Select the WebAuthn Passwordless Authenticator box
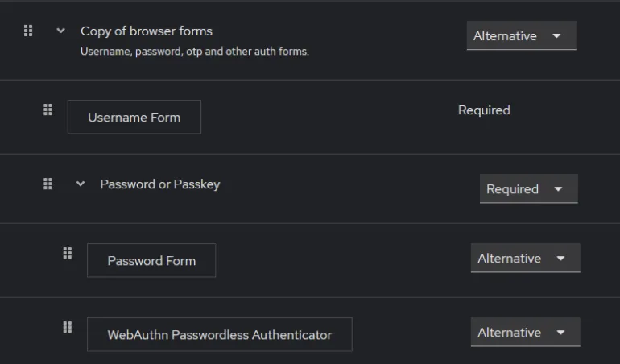Image resolution: width=620 pixels, height=364 pixels. point(220,334)
